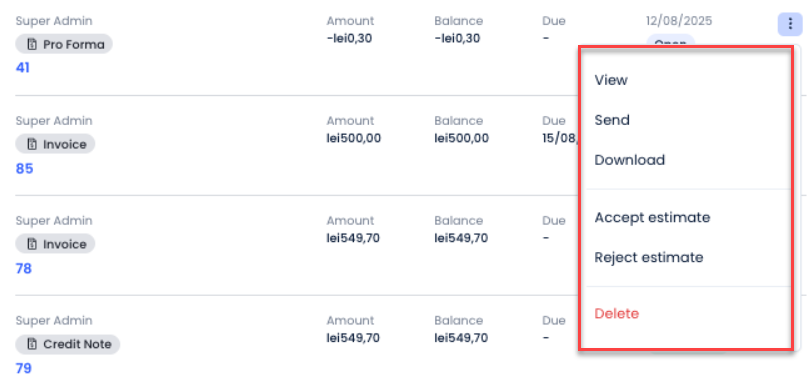Image resolution: width=812 pixels, height=379 pixels.
Task: Choose Send in the dropdown menu
Action: (x=612, y=120)
